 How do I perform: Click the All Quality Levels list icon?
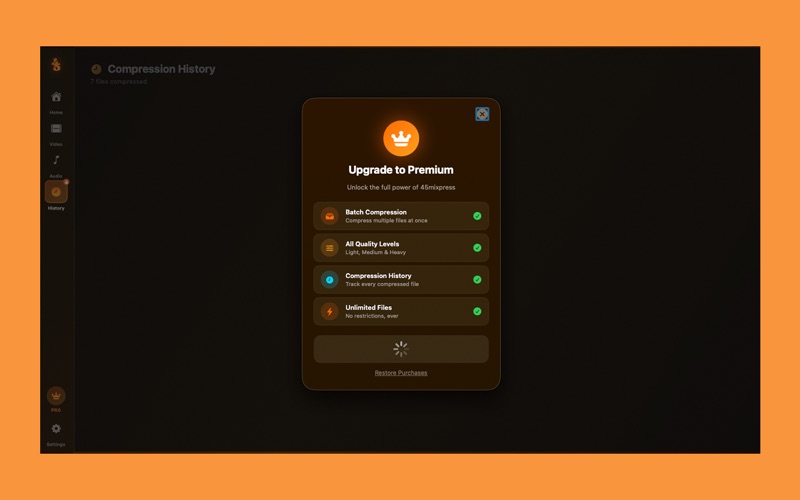[x=330, y=248]
